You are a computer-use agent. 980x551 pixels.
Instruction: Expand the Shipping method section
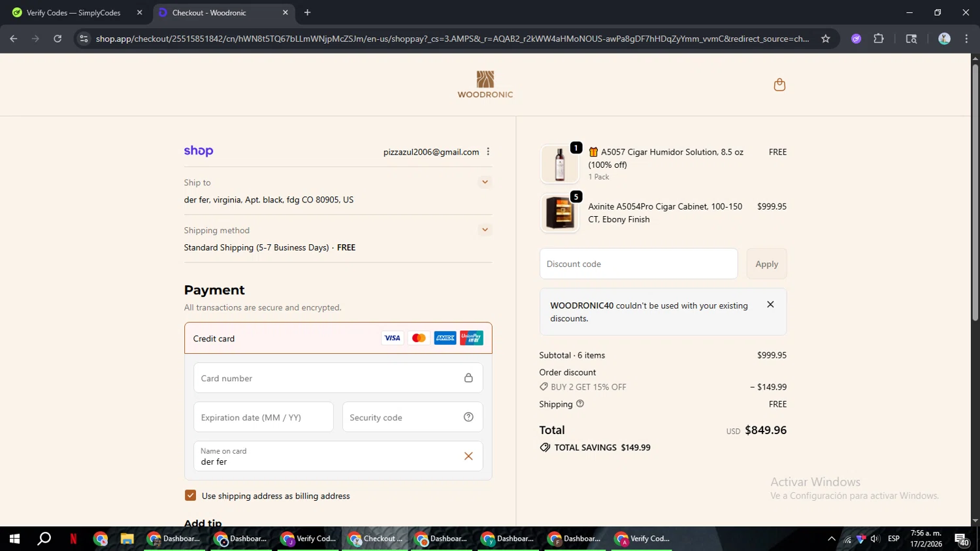click(484, 230)
